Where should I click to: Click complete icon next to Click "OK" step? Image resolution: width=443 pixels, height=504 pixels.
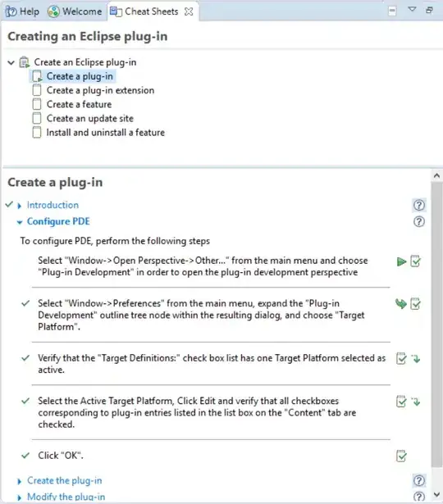click(x=401, y=456)
